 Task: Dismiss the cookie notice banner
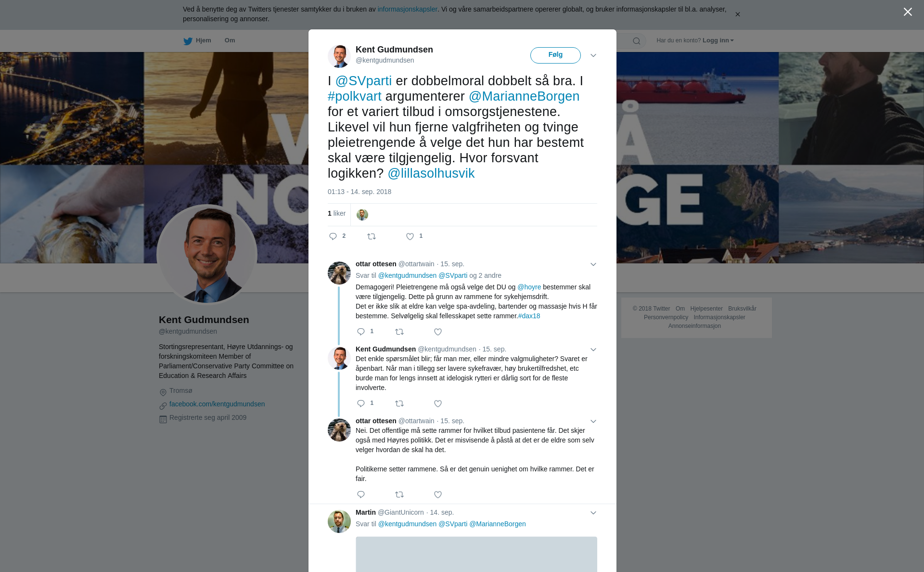(737, 14)
